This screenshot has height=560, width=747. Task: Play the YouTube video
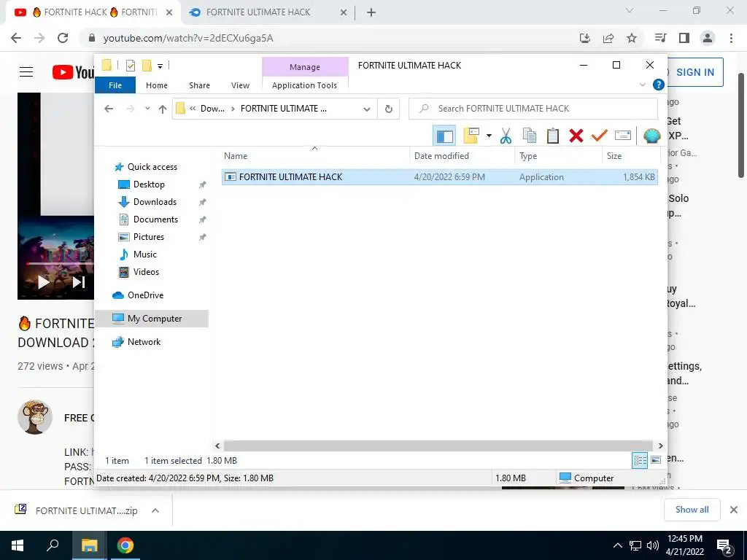pos(44,282)
